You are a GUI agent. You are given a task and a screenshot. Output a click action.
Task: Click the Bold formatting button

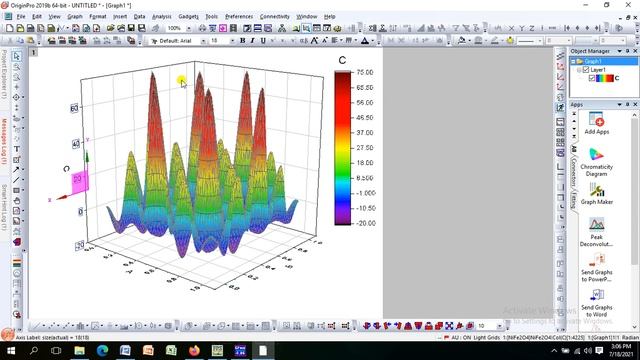[242, 40]
